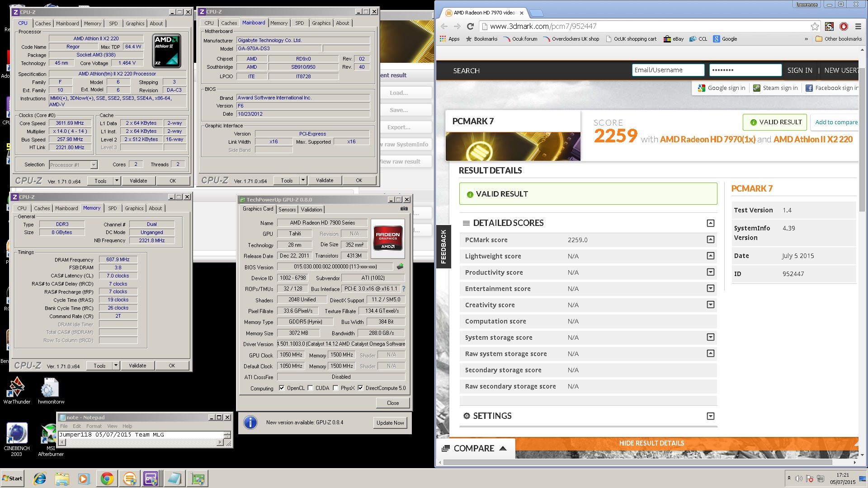Image resolution: width=868 pixels, height=488 pixels.
Task: Click the 3dmark horizontal scrollbar
Action: [x=637, y=462]
